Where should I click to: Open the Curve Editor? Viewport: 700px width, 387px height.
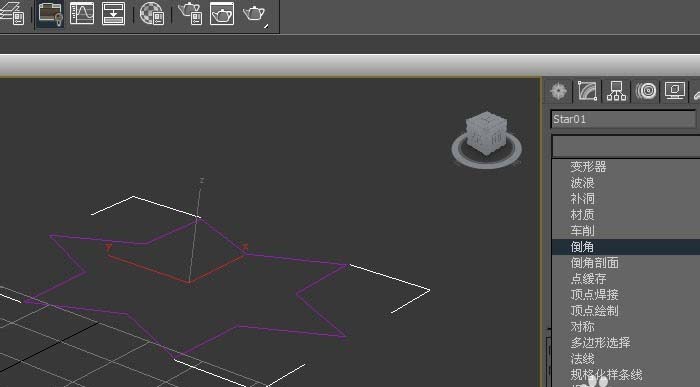point(82,13)
